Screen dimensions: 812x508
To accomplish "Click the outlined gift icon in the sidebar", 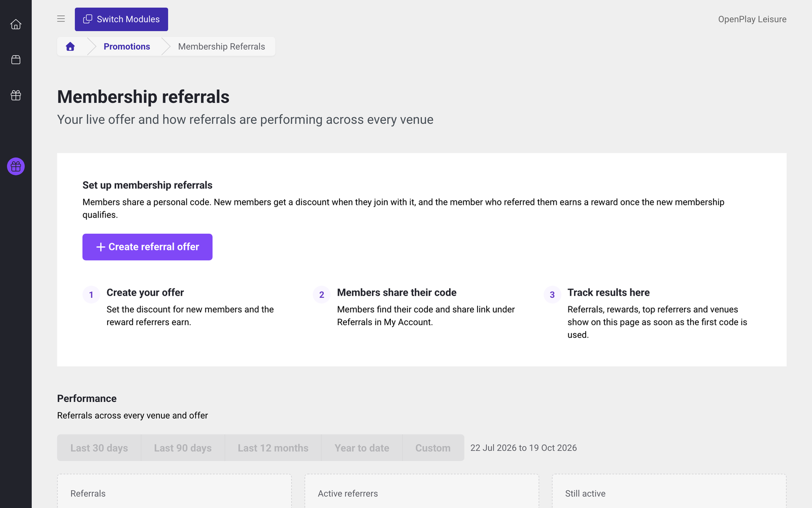I will click(x=16, y=96).
